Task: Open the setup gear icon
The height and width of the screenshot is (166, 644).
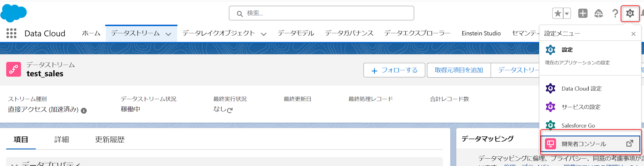Action: [630, 13]
